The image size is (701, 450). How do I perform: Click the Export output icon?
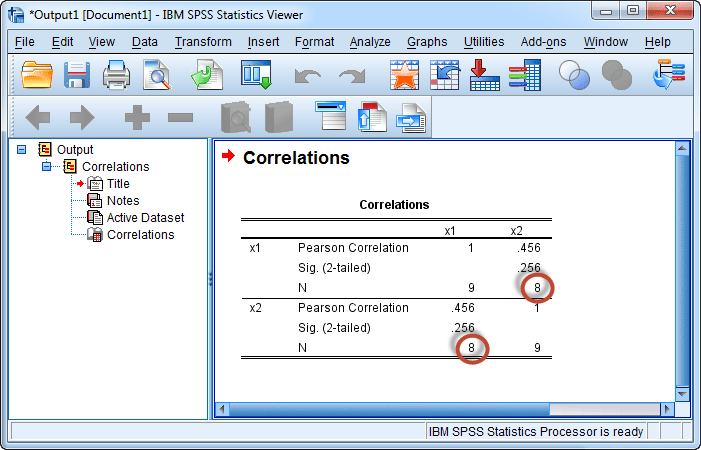click(207, 75)
